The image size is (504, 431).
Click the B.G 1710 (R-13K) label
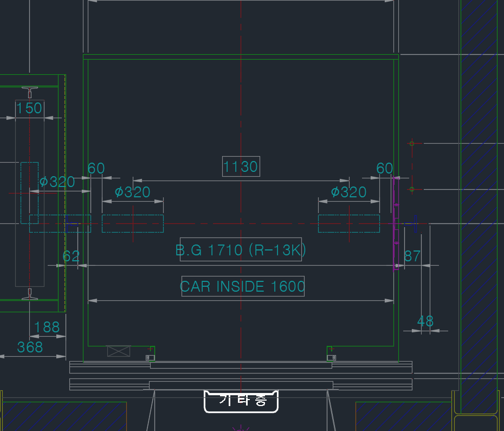click(x=241, y=250)
